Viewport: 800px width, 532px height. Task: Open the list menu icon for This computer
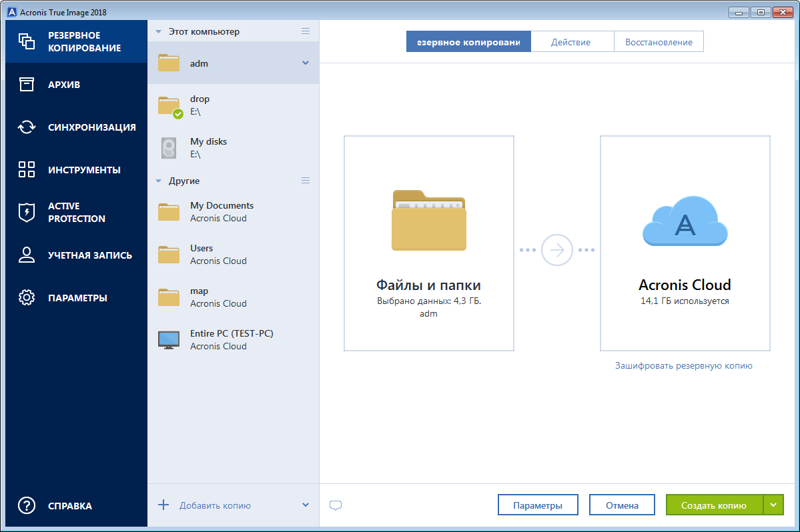tap(306, 31)
